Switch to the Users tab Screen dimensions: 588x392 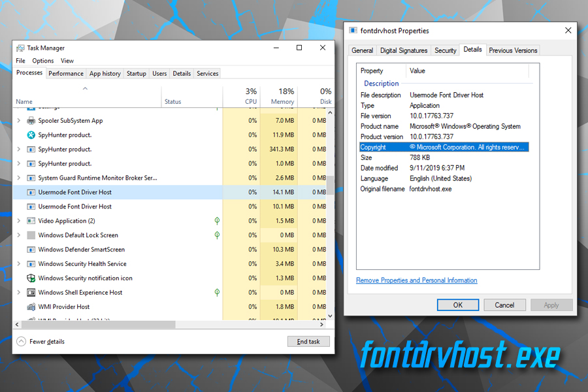click(x=159, y=74)
